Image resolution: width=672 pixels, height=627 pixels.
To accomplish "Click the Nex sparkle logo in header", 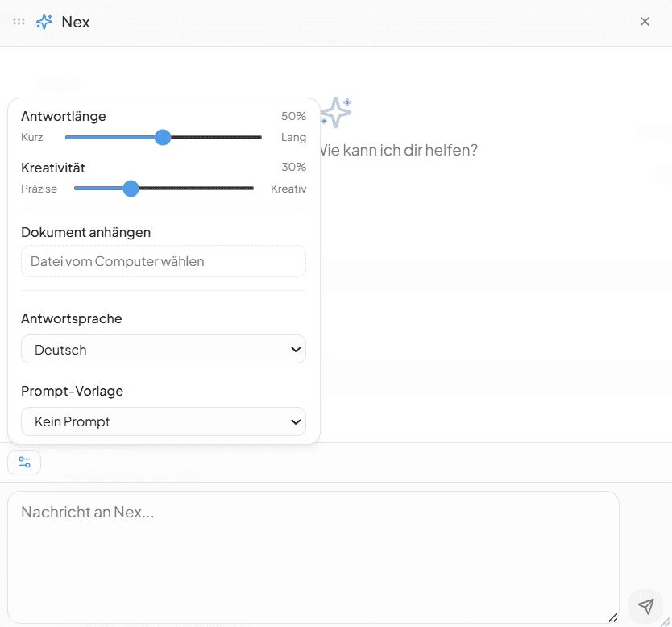I will (x=44, y=22).
